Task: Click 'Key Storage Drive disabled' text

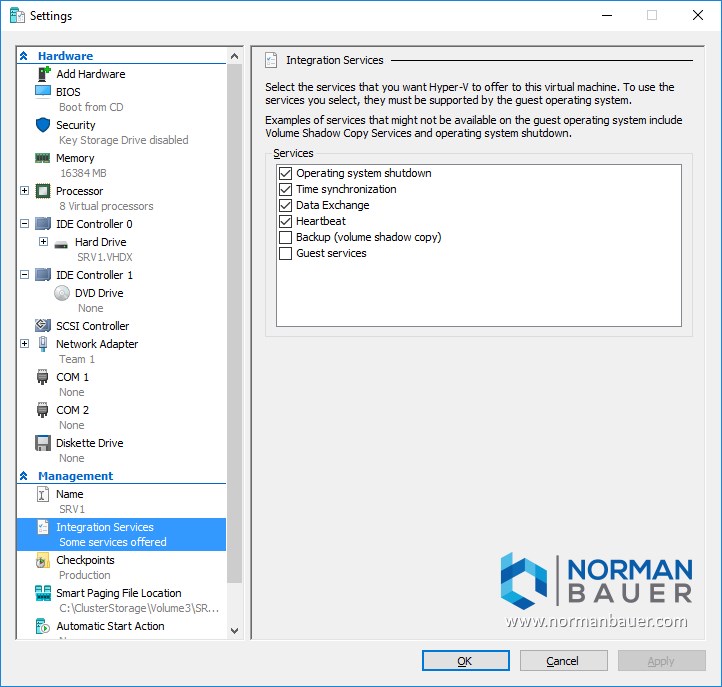Action: pyautogui.click(x=124, y=140)
